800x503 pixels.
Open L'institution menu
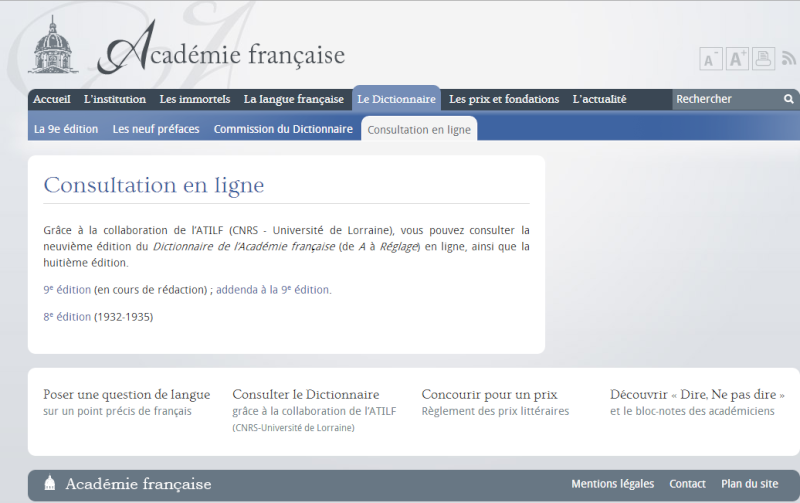coord(115,99)
